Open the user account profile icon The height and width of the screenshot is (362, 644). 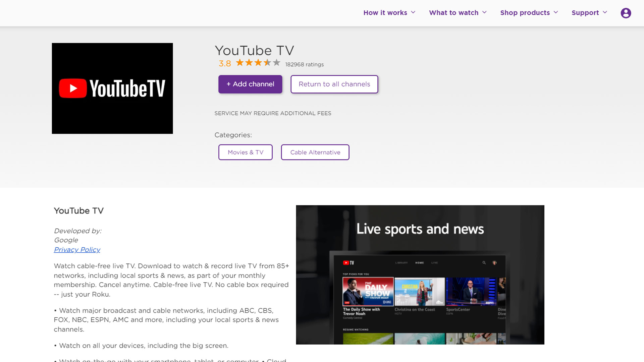[626, 13]
